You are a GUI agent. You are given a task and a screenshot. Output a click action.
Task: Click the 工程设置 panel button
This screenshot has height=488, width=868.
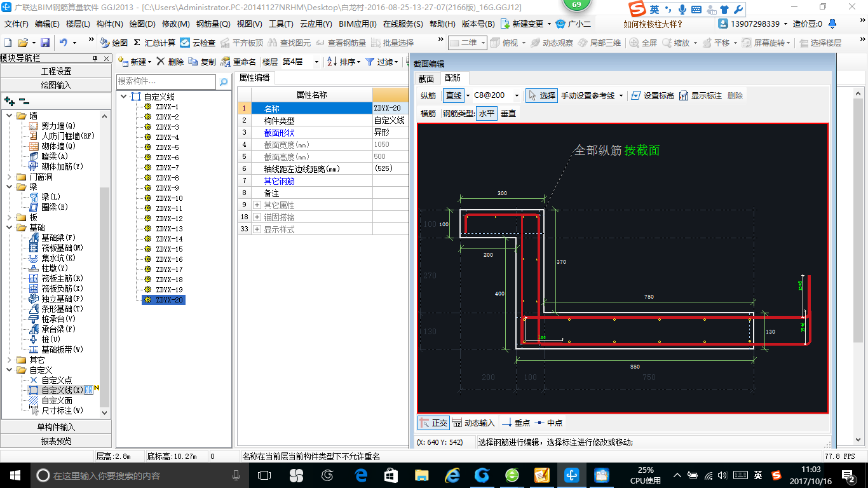(x=56, y=71)
